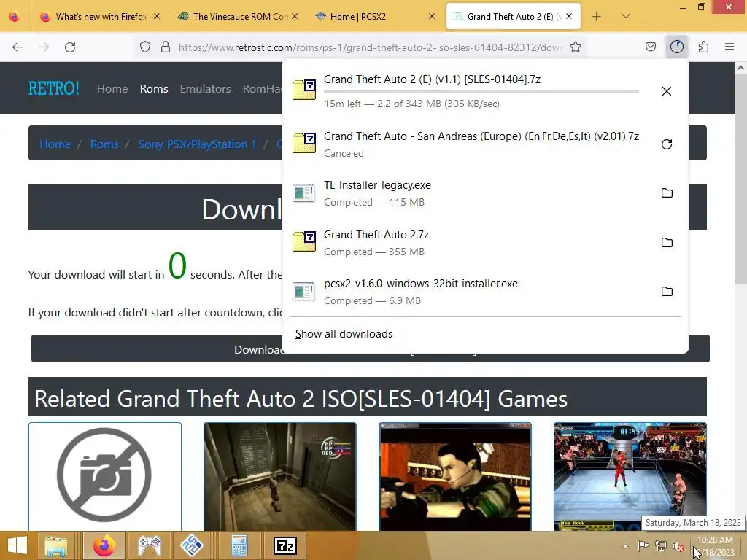Image resolution: width=747 pixels, height=560 pixels.
Task: Click the download progress bar
Action: click(481, 91)
